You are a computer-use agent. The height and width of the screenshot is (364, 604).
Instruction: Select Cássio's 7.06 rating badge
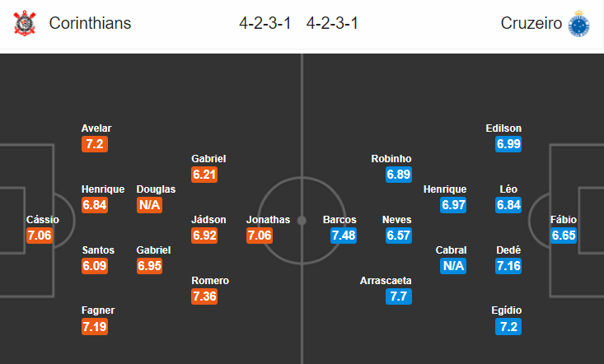click(x=40, y=236)
